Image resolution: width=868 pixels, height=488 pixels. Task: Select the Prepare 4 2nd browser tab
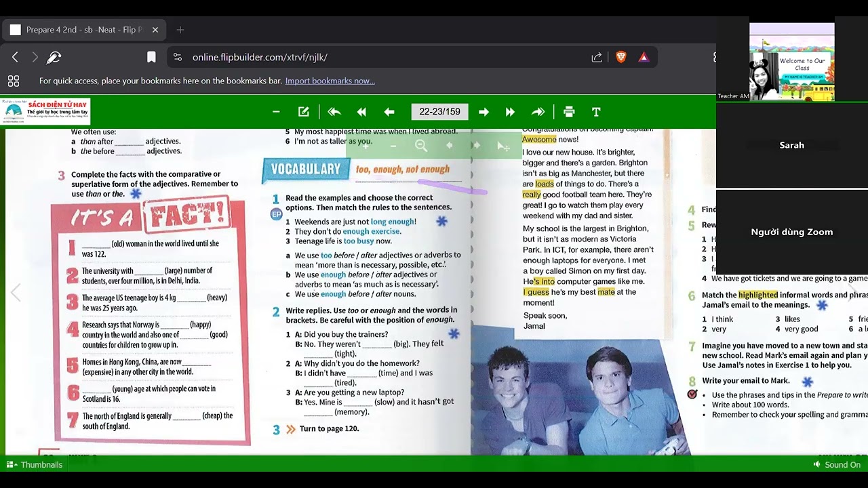(x=83, y=30)
